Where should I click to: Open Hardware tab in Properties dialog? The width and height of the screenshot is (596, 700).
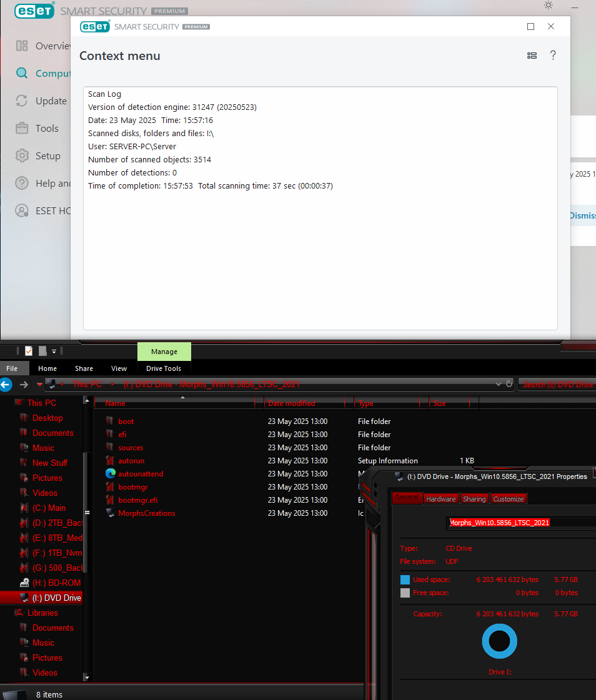click(441, 499)
